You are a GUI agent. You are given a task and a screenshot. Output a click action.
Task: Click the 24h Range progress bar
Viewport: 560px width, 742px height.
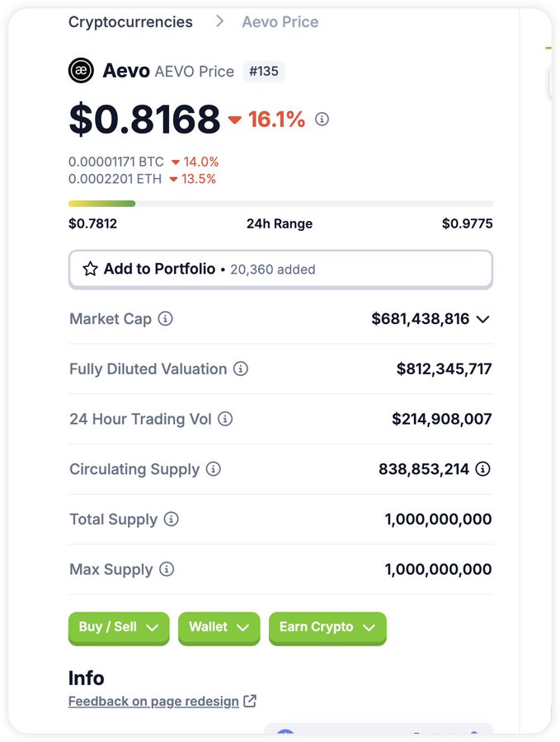point(280,204)
